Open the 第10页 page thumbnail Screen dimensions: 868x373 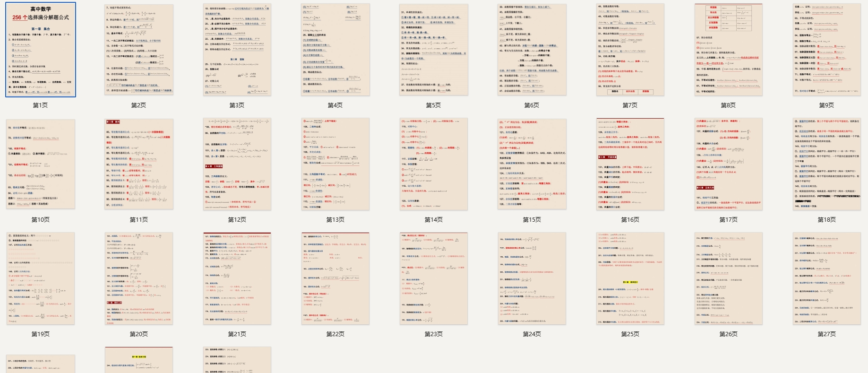click(41, 164)
